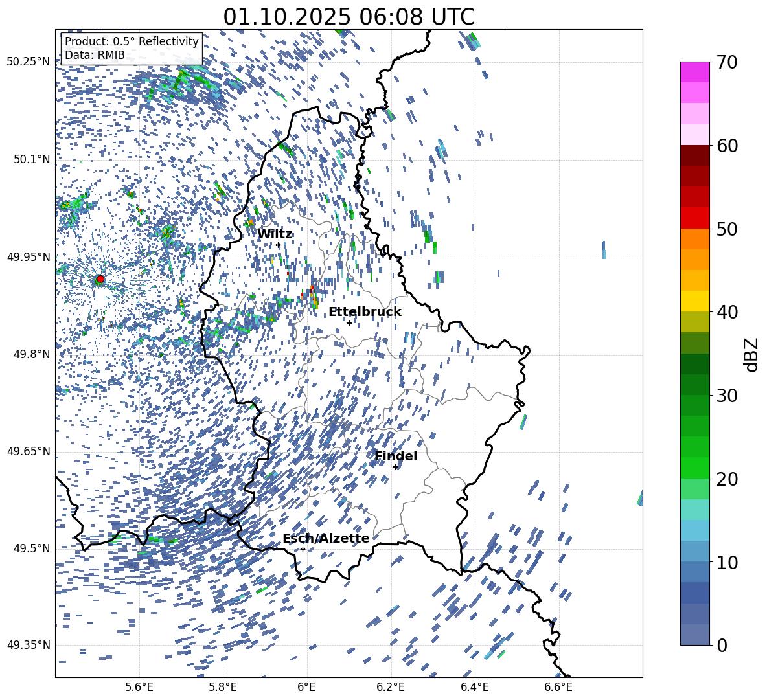Click the Wiltz city label
This screenshot has width=767, height=700.
[275, 234]
